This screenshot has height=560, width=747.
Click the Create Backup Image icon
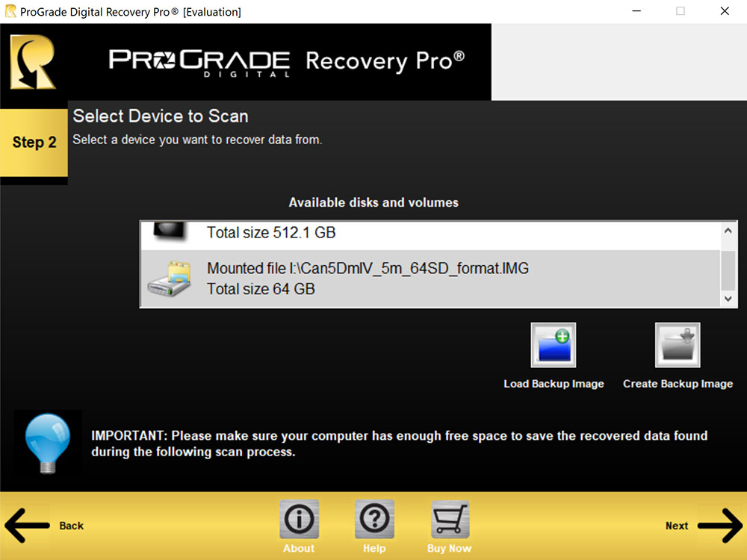(677, 345)
